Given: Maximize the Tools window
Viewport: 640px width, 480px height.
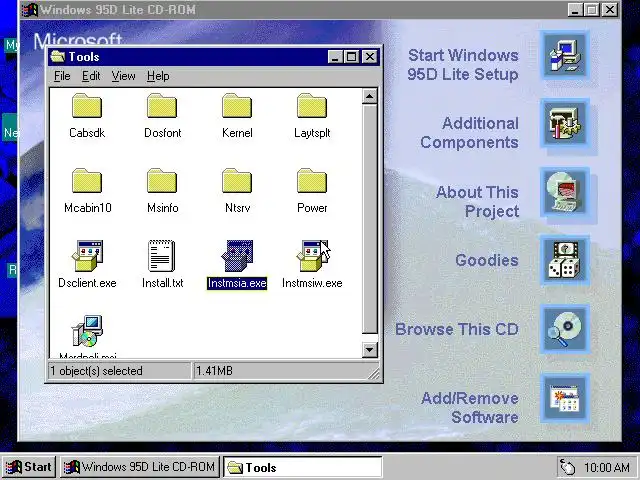Looking at the screenshot, I should pyautogui.click(x=351, y=57).
